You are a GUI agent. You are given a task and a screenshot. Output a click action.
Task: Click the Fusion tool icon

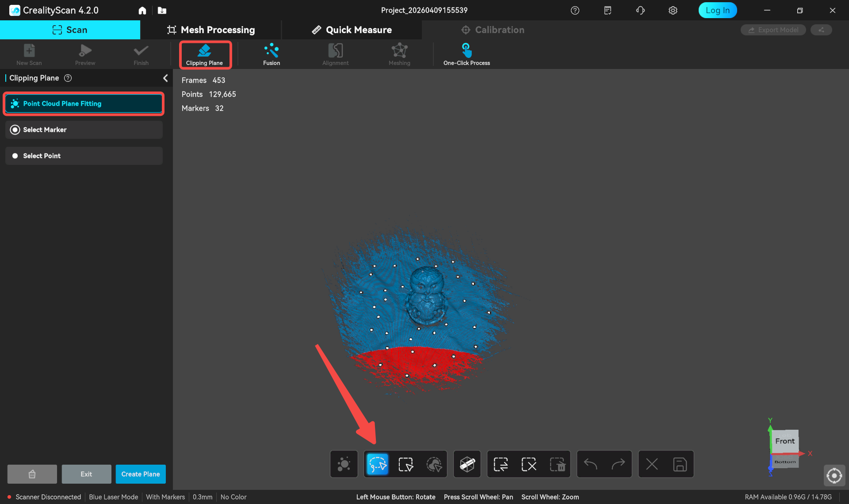[271, 54]
